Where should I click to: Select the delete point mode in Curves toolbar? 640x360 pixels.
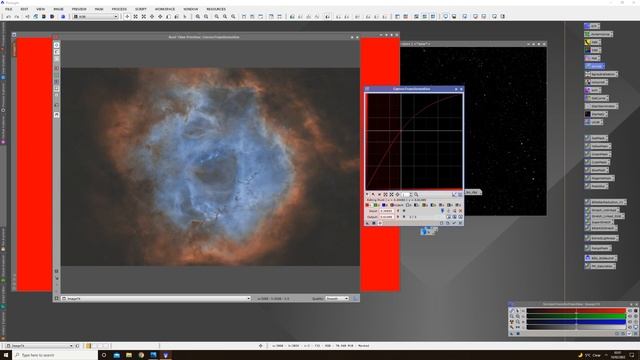[x=379, y=194]
